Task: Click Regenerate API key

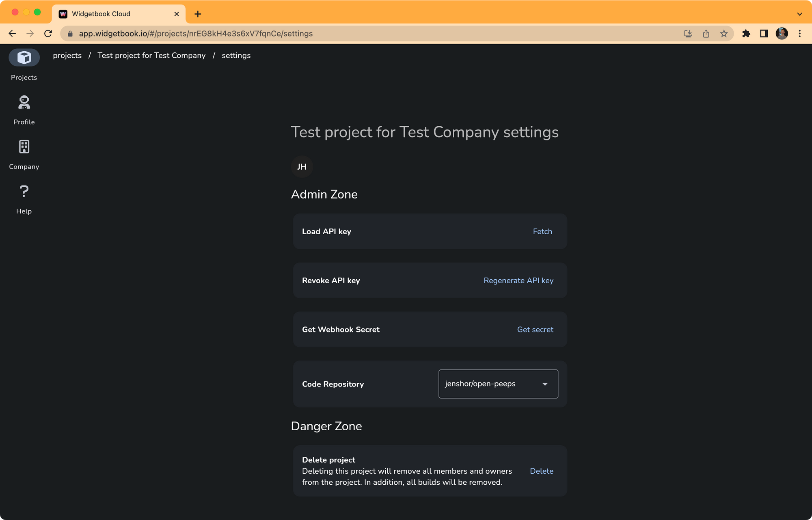Action: point(518,280)
